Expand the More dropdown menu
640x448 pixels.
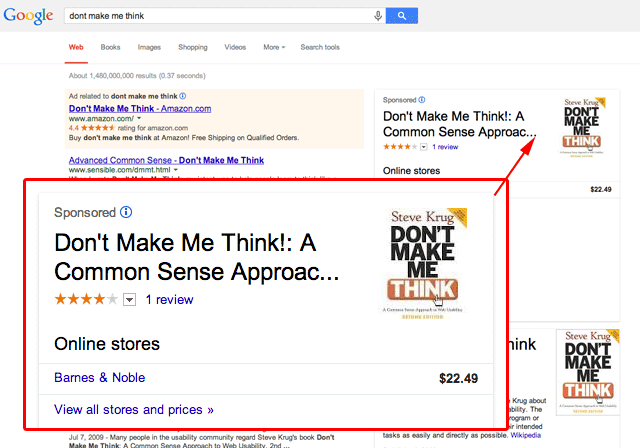[274, 47]
